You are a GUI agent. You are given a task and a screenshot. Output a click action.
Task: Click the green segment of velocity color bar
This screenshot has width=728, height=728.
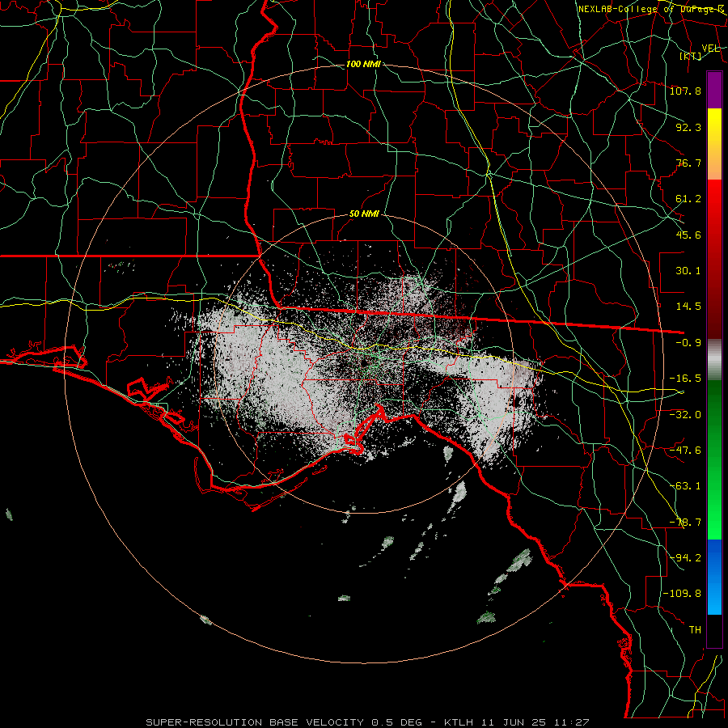tap(714, 459)
